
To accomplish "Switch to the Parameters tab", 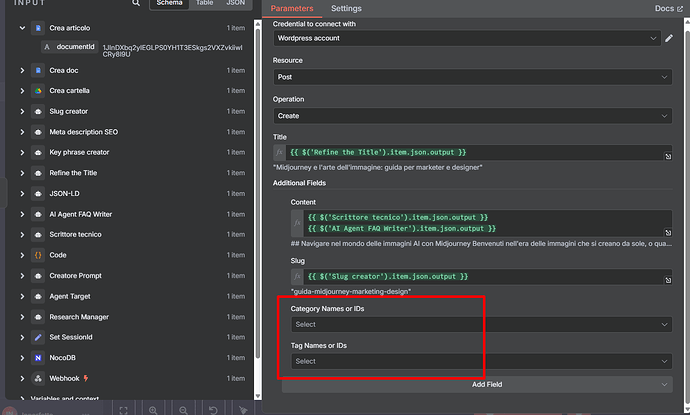I will point(292,8).
